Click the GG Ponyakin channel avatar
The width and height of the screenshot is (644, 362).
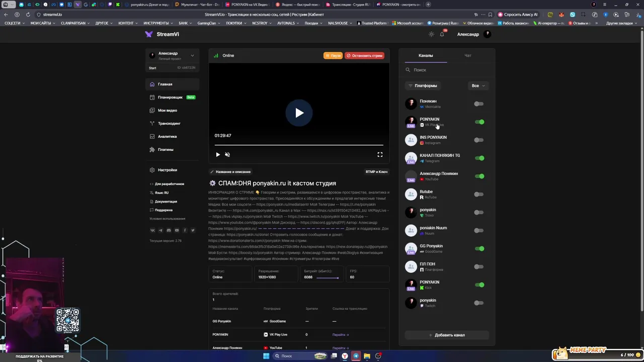tap(411, 248)
